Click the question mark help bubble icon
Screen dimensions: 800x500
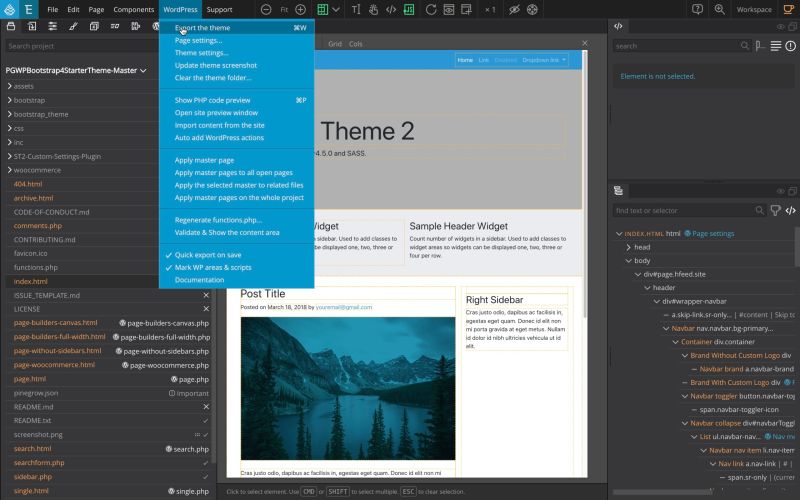coord(697,9)
